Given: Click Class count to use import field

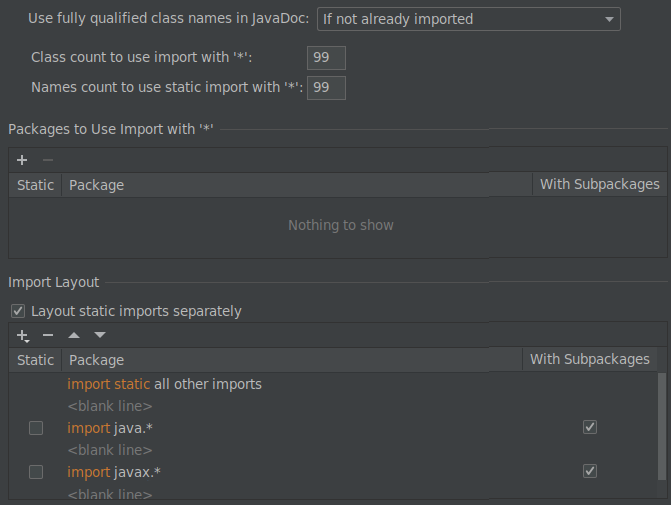Looking at the screenshot, I should (x=326, y=58).
